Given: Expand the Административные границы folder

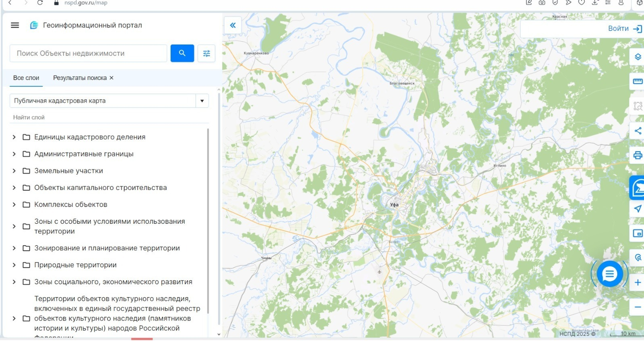Looking at the screenshot, I should [14, 154].
